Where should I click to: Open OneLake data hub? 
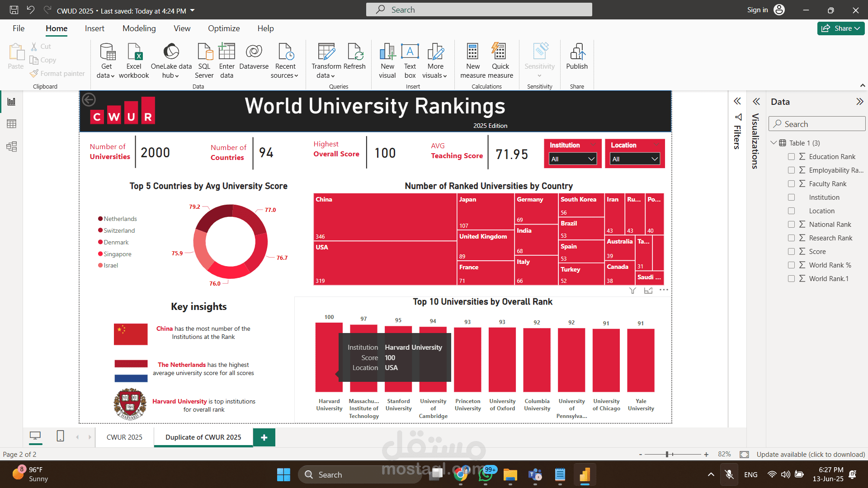coord(171,61)
